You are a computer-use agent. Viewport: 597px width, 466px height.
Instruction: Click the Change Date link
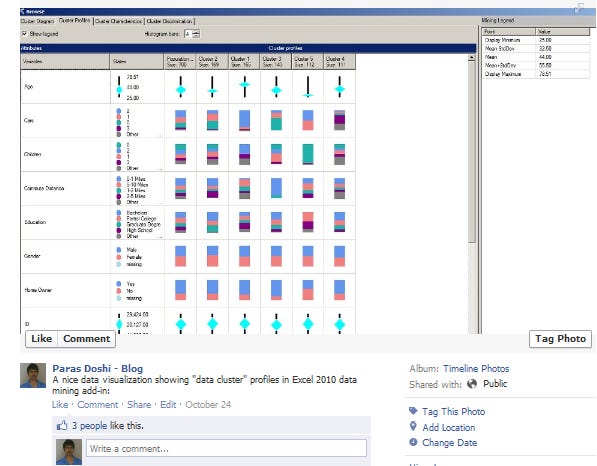tap(449, 443)
